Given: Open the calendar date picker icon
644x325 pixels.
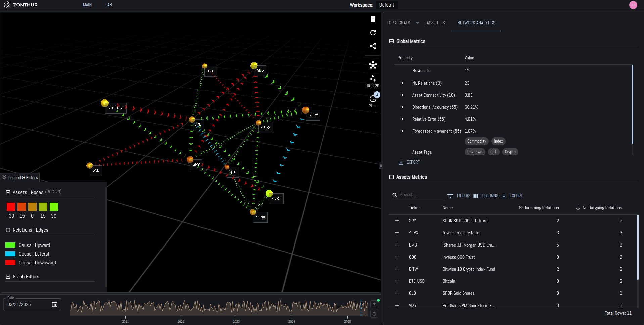Looking at the screenshot, I should pos(54,304).
